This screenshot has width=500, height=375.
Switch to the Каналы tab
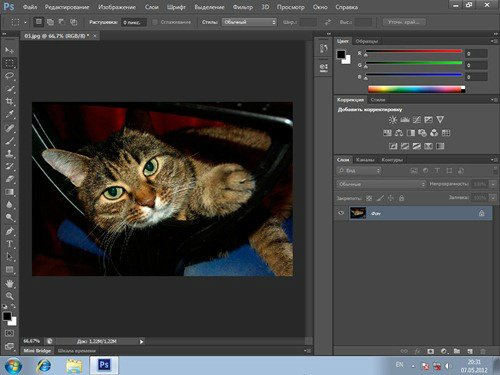[x=365, y=160]
